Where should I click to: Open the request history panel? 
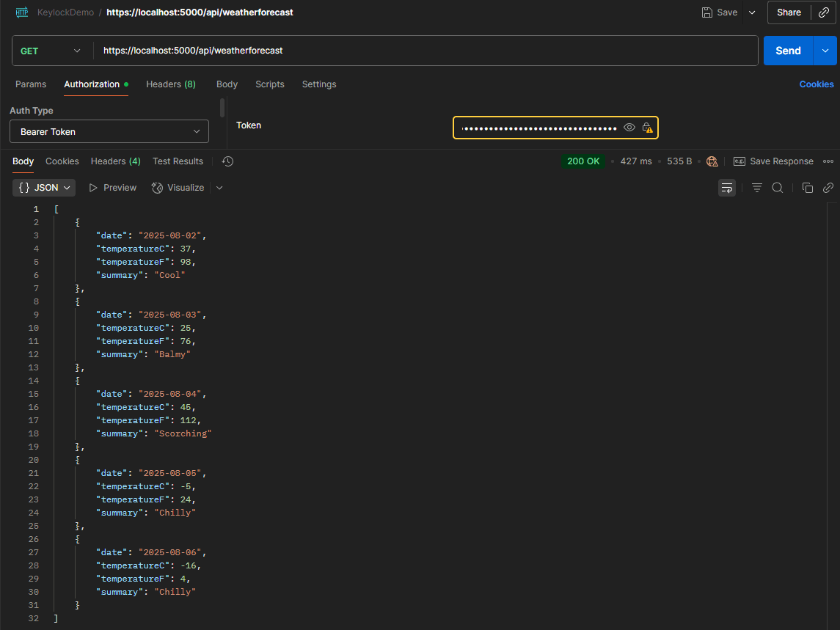click(x=227, y=161)
